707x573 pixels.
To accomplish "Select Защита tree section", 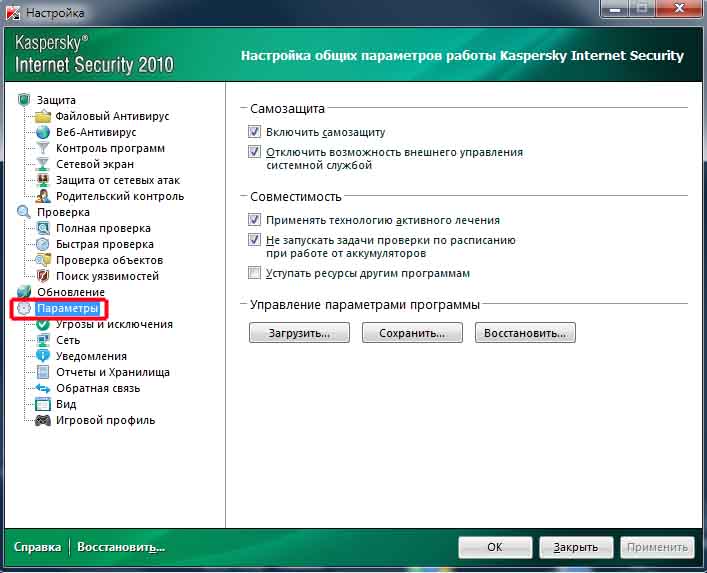I will tap(56, 100).
